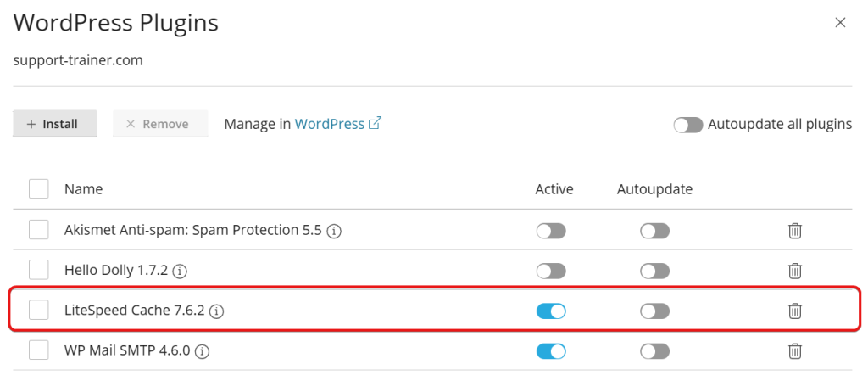The height and width of the screenshot is (392, 868).
Task: Show LiteSpeed Cache plugin info icon
Action: coord(217,311)
